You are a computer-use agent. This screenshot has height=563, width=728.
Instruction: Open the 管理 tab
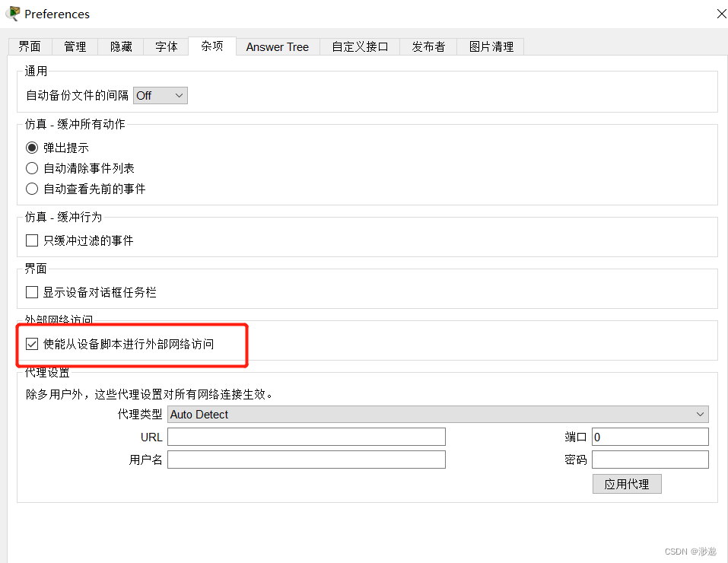pyautogui.click(x=75, y=47)
